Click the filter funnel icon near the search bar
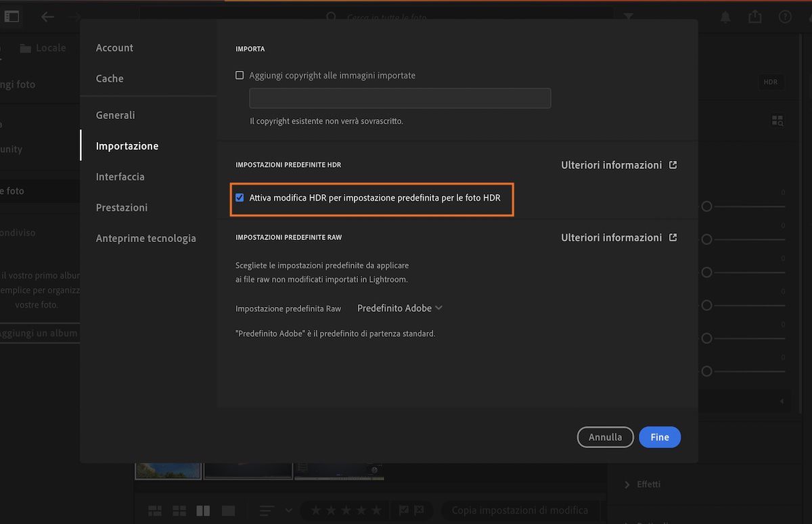The height and width of the screenshot is (524, 812). [629, 17]
